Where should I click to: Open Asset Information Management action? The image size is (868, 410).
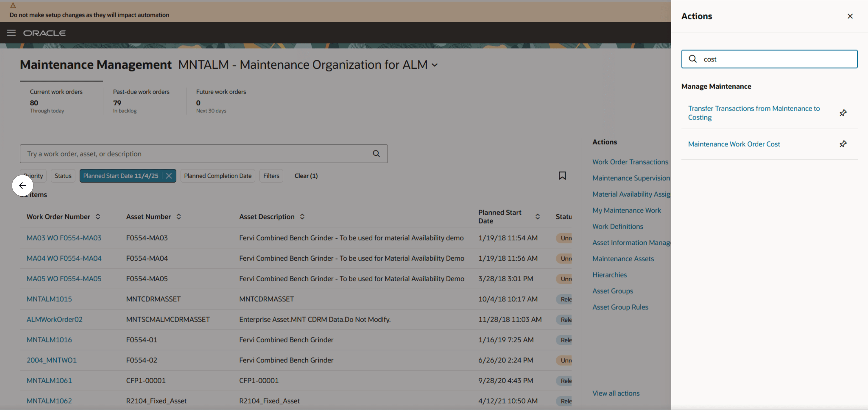coord(632,243)
